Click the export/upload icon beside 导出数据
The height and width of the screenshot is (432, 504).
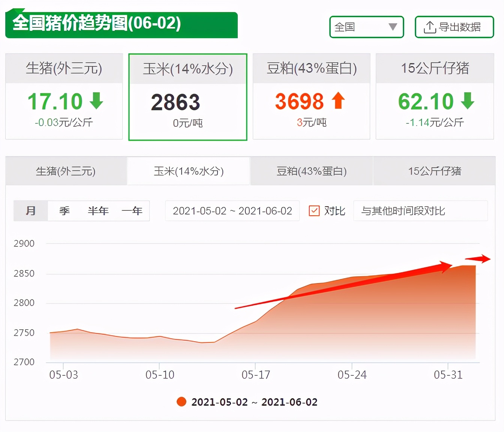click(x=430, y=27)
